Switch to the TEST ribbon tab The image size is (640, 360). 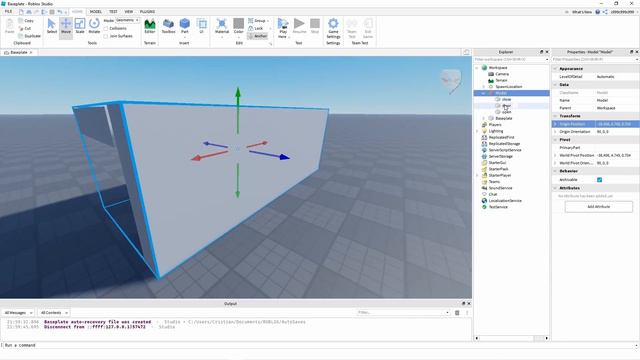point(113,12)
